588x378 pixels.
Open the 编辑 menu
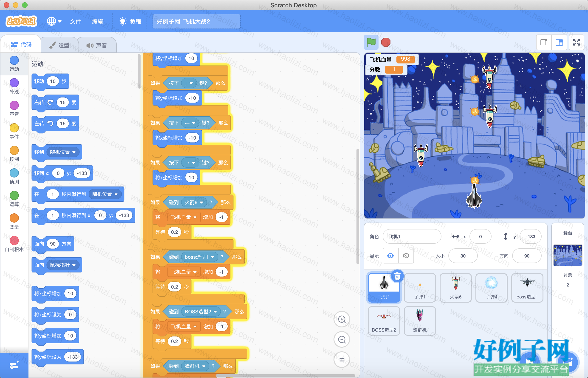pos(97,21)
